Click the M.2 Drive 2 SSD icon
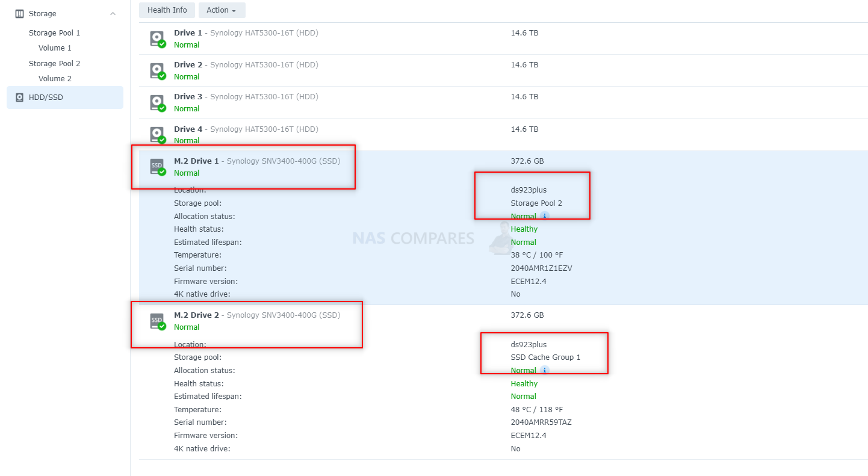Screen dimensions: 868x476 click(157, 321)
